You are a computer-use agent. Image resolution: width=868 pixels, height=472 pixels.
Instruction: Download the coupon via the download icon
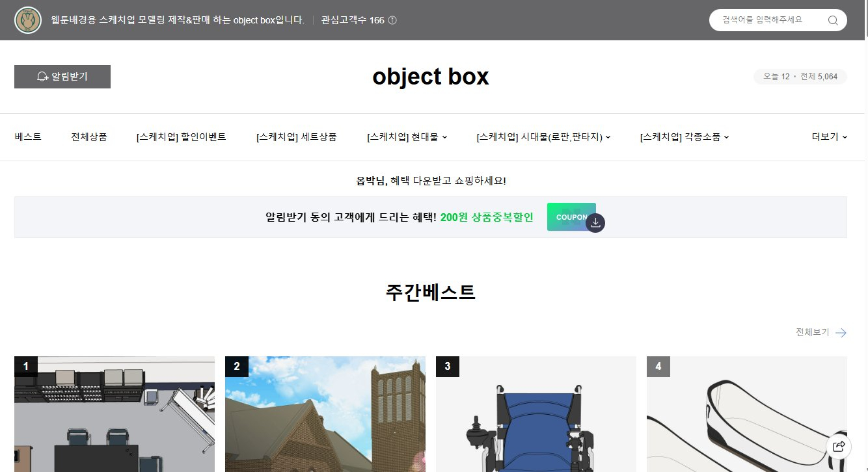pyautogui.click(x=595, y=222)
